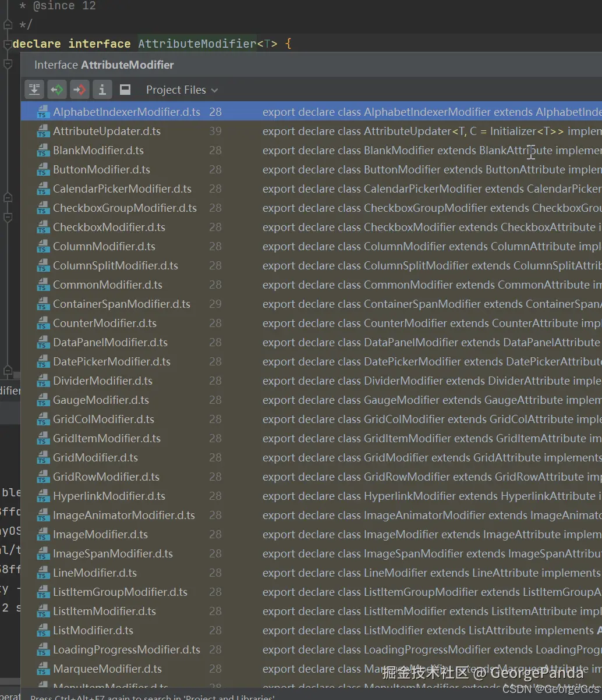The height and width of the screenshot is (700, 602).
Task: Open the Project Files scope dropdown
Action: click(x=182, y=90)
